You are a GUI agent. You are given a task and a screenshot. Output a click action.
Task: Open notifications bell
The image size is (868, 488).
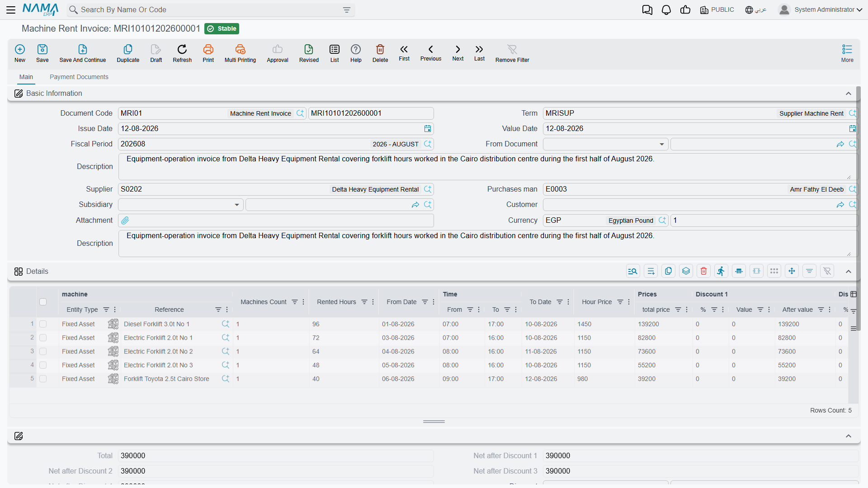(666, 9)
